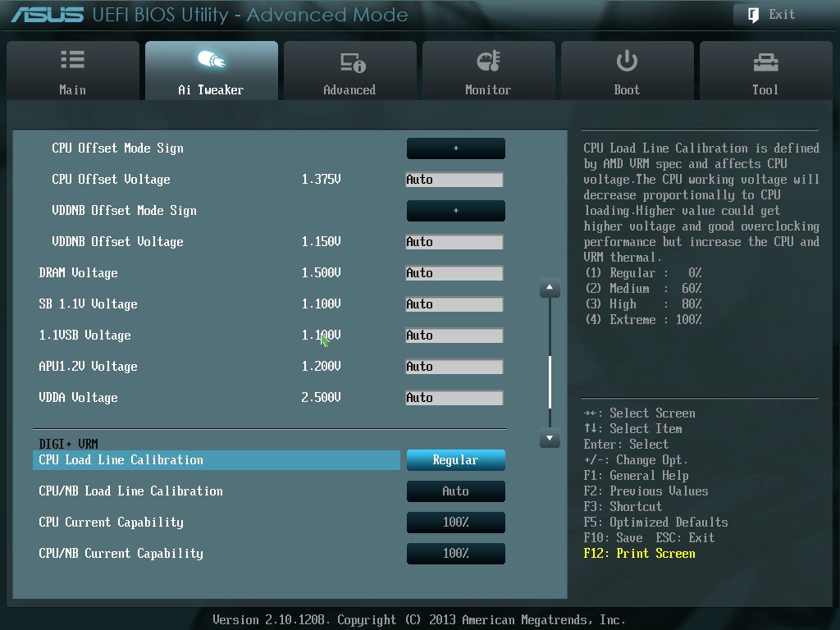Click the 1.375V CPU offset value

(x=321, y=180)
